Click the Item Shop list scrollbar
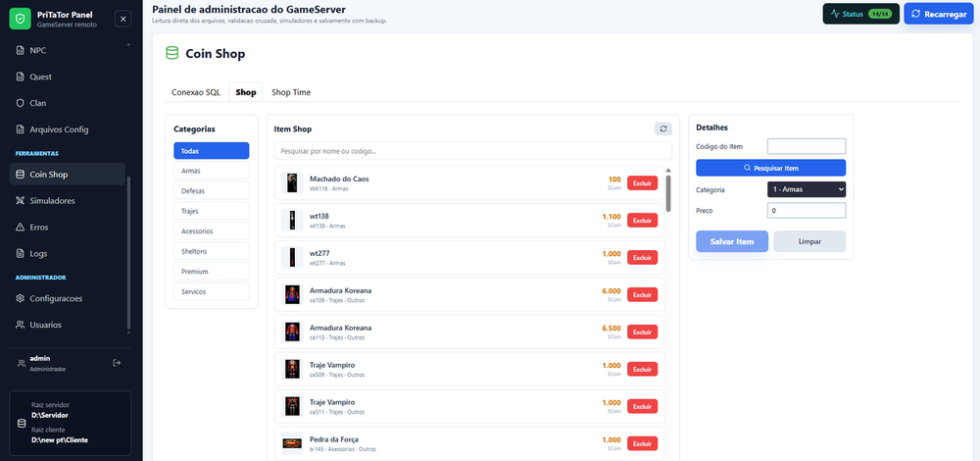980x461 pixels. pos(668,193)
